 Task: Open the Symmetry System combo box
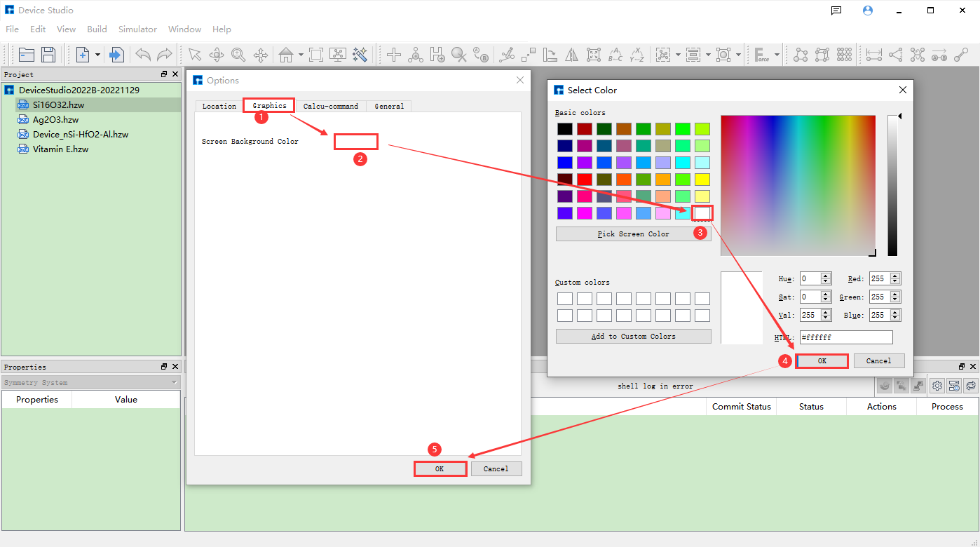(91, 383)
